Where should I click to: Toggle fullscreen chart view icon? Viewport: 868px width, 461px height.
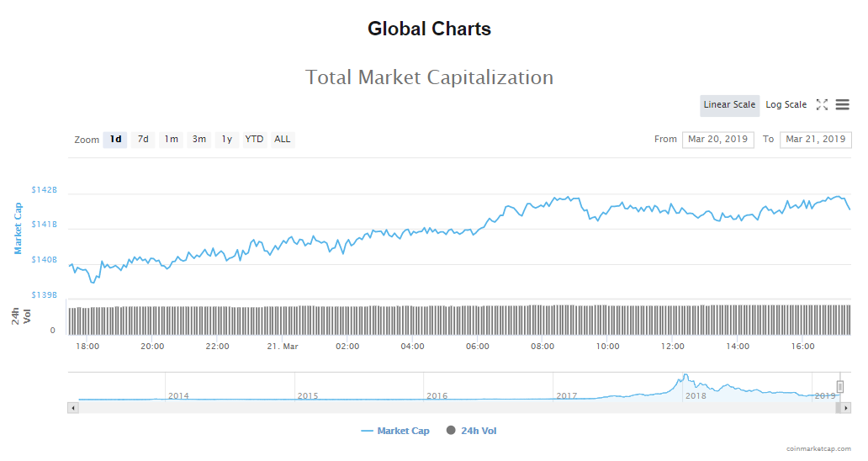822,105
